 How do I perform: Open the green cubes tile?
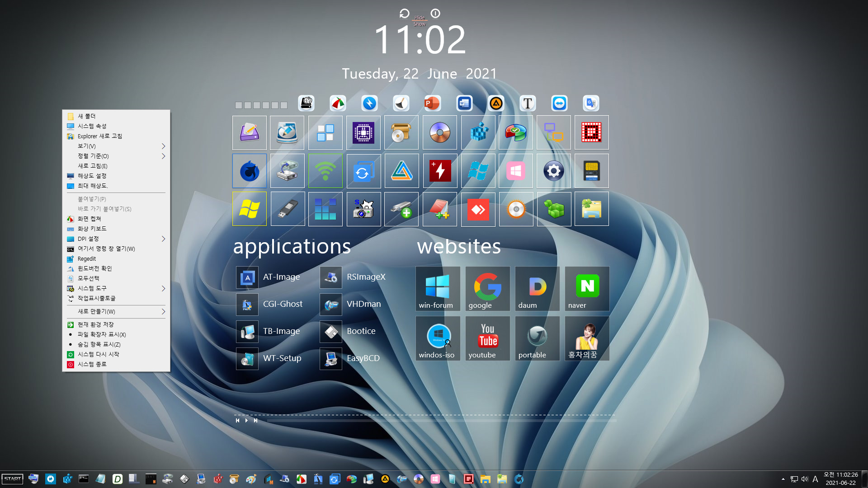554,209
